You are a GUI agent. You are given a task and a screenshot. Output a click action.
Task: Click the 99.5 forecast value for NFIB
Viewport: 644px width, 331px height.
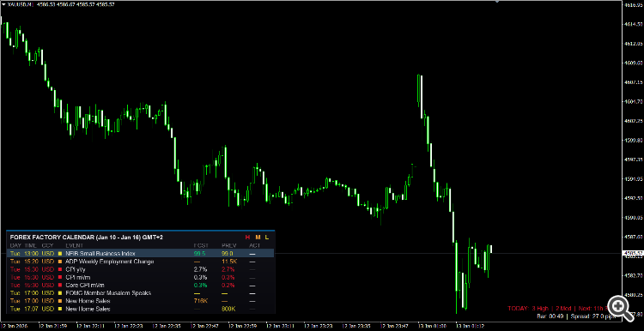tap(199, 254)
